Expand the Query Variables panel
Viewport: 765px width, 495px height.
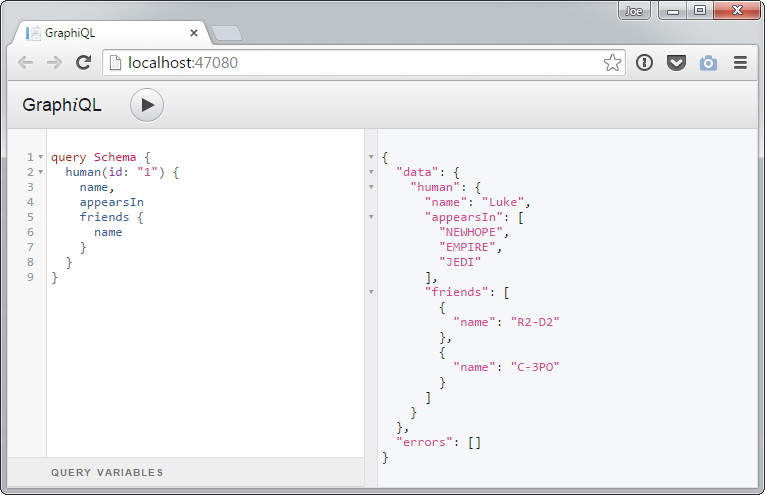point(186,472)
